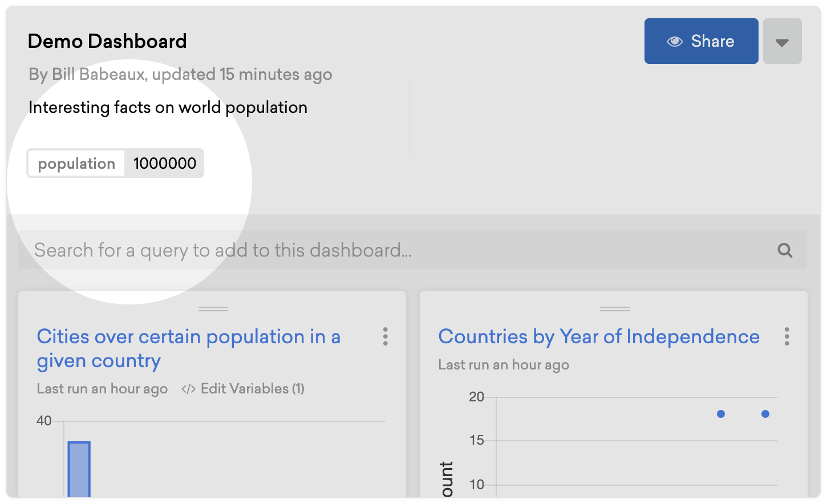Click the rightmost data point in Countries chart
The image size is (827, 504).
[x=765, y=414]
